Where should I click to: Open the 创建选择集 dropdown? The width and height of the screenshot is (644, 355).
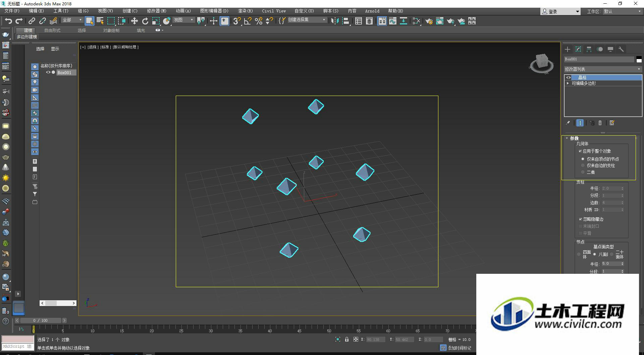(x=307, y=20)
